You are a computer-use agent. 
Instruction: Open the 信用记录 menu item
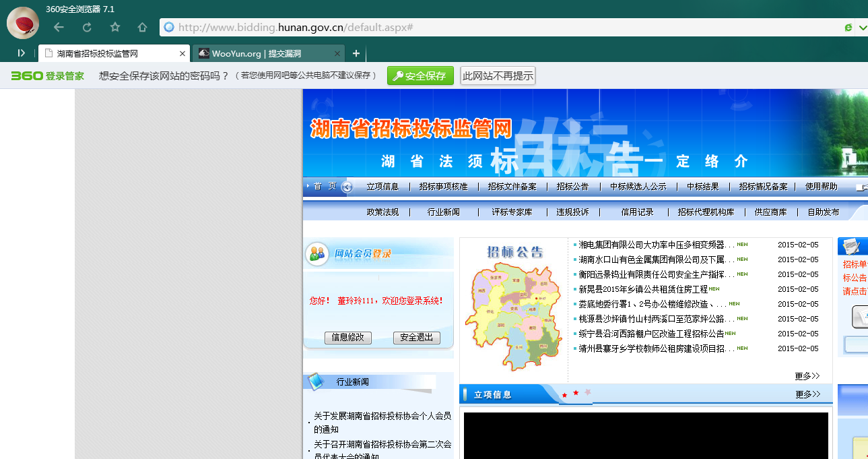click(637, 212)
